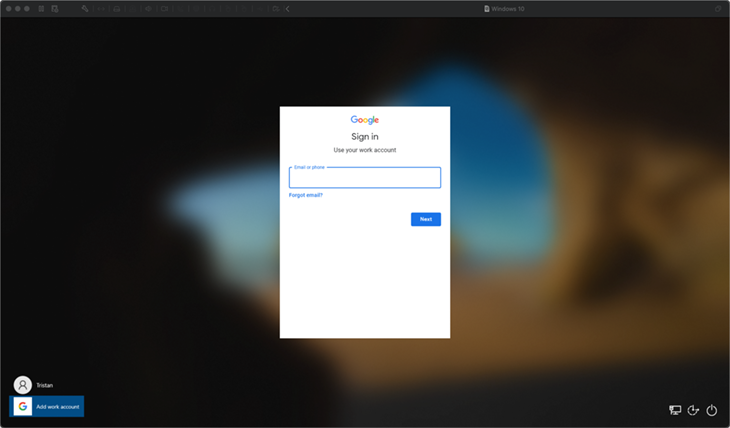Image resolution: width=730 pixels, height=428 pixels.
Task: Open the Ease of Access menu
Action: click(x=693, y=410)
